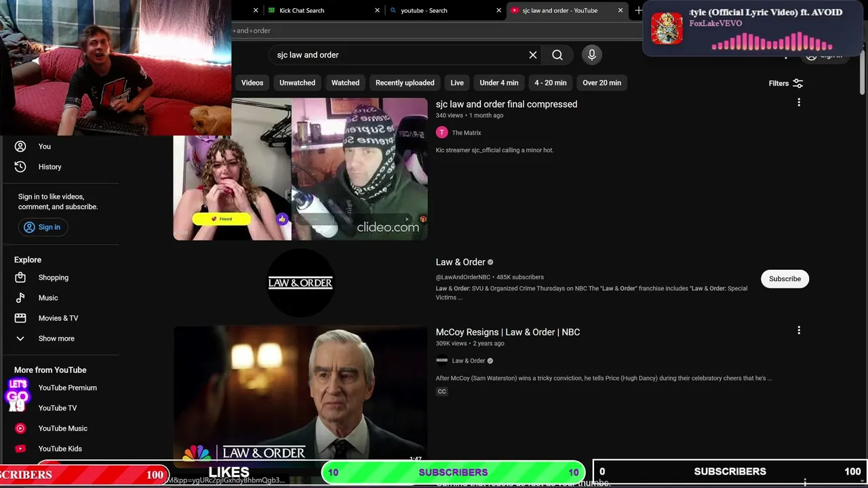Click The Matrix channel avatar
The width and height of the screenshot is (868, 488).
pyautogui.click(x=442, y=133)
